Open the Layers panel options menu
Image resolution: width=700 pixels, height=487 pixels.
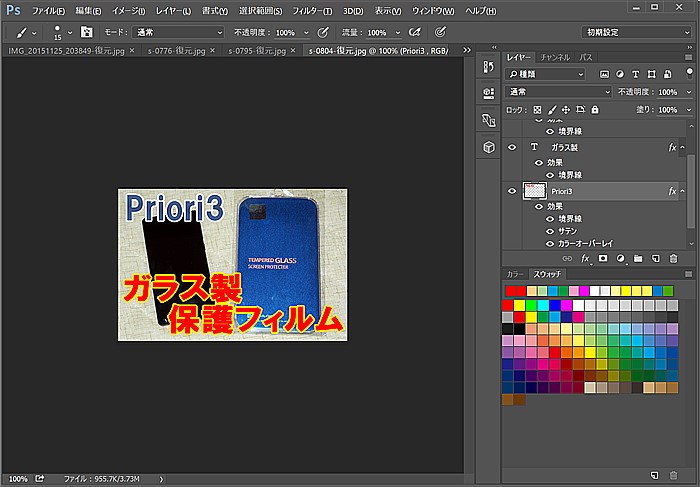[688, 57]
